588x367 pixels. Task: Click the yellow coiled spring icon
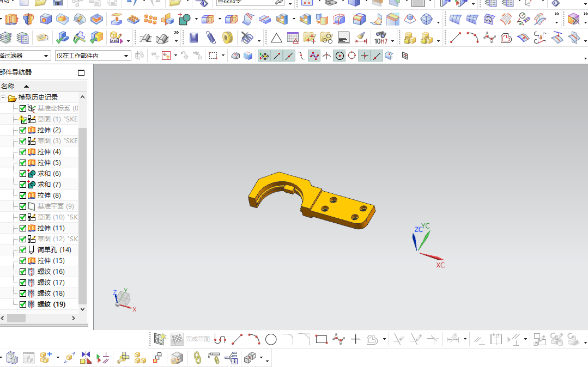click(227, 38)
